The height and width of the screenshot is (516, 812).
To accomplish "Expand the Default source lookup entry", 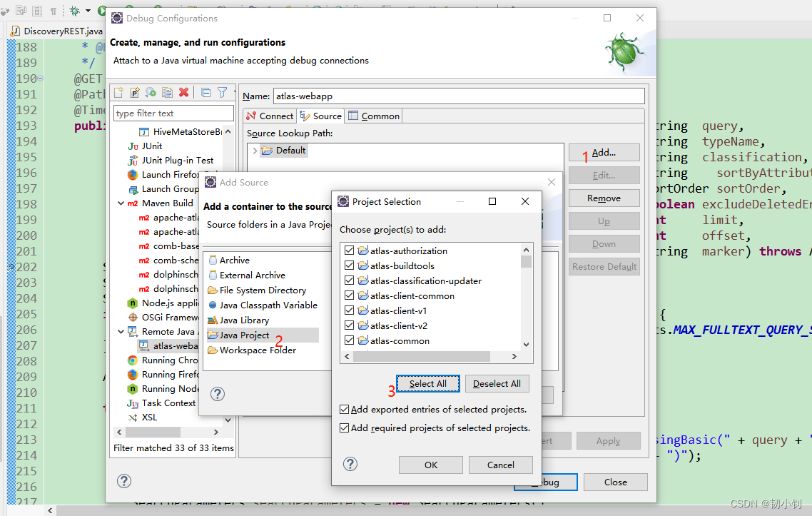I will pos(255,151).
